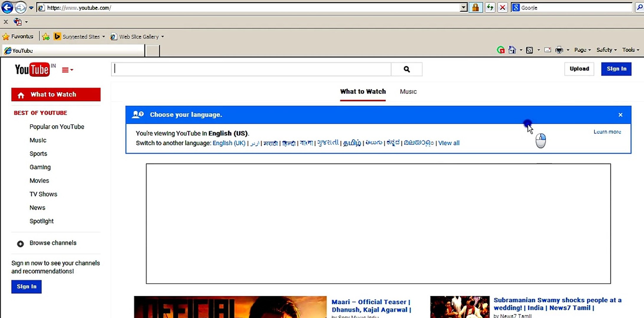Click the Browse channels plus icon
This screenshot has width=644, height=318.
[20, 244]
